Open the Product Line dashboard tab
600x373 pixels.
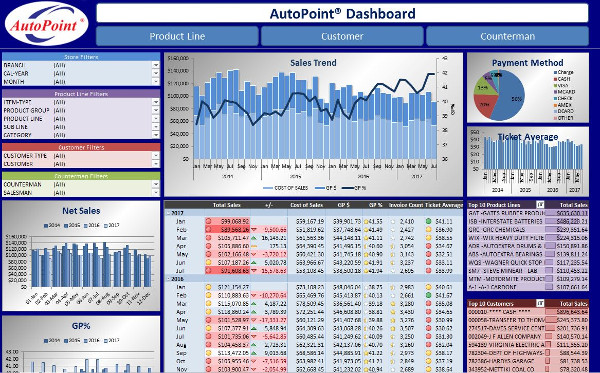click(177, 36)
